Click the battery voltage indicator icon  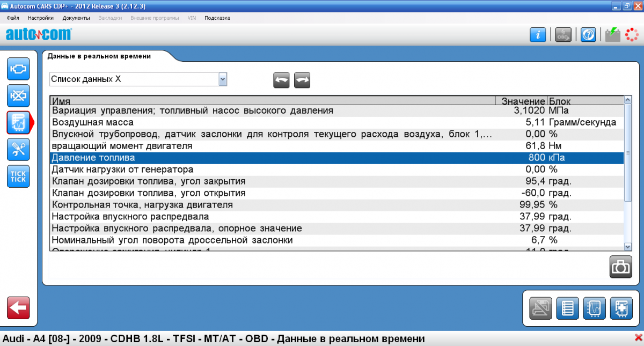613,35
